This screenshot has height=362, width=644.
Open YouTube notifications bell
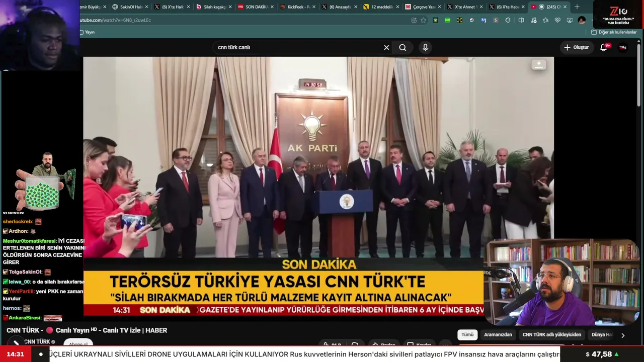point(604,47)
